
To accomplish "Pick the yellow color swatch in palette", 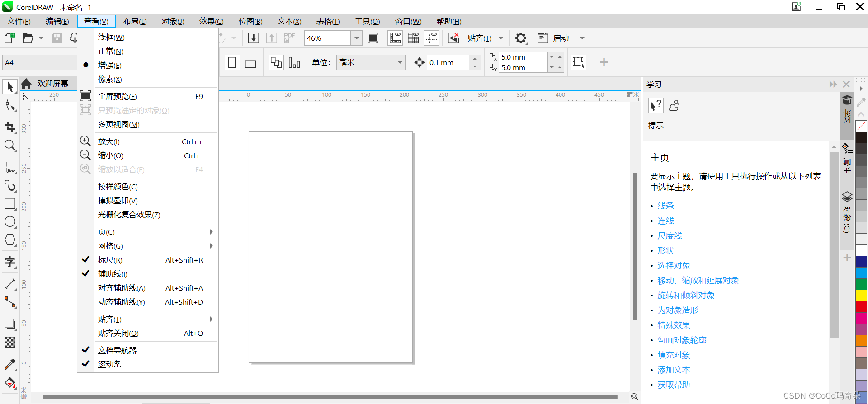I will click(x=861, y=295).
